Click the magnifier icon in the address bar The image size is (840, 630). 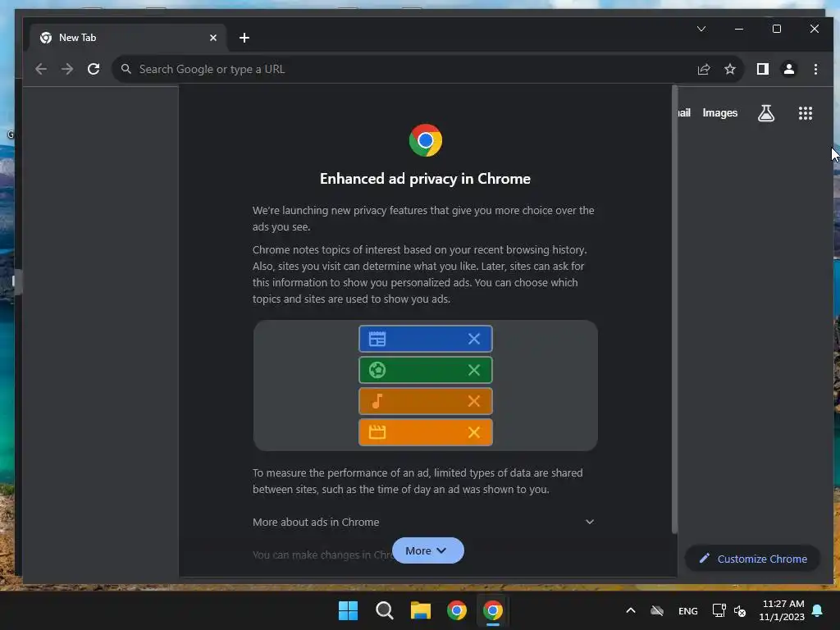126,69
